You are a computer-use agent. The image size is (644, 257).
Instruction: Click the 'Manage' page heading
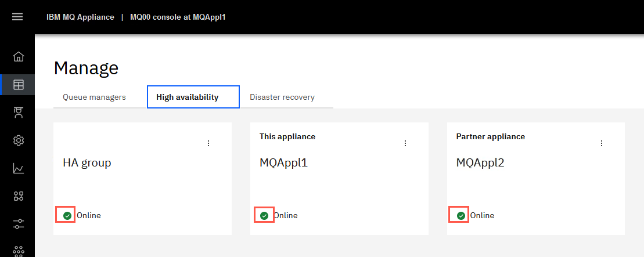pos(87,68)
